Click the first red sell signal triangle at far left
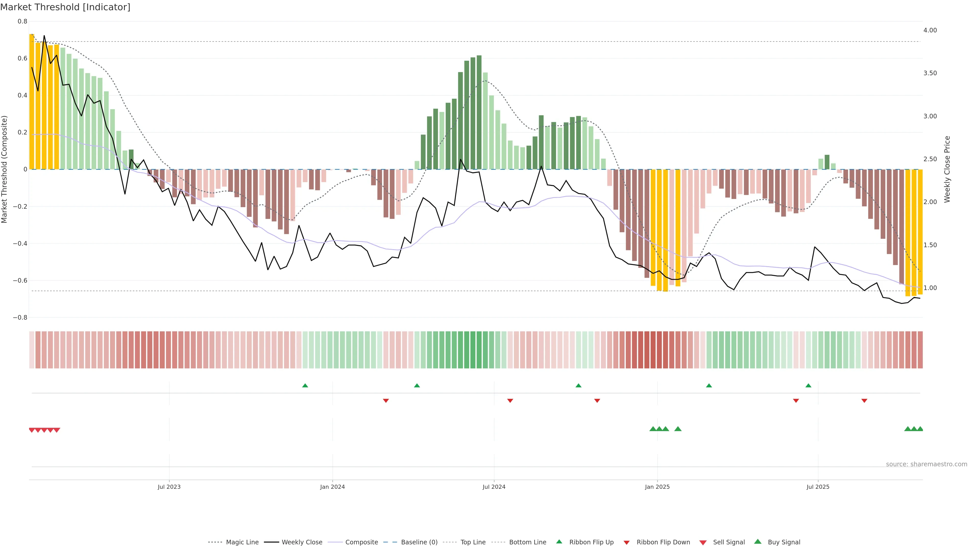 (x=32, y=430)
